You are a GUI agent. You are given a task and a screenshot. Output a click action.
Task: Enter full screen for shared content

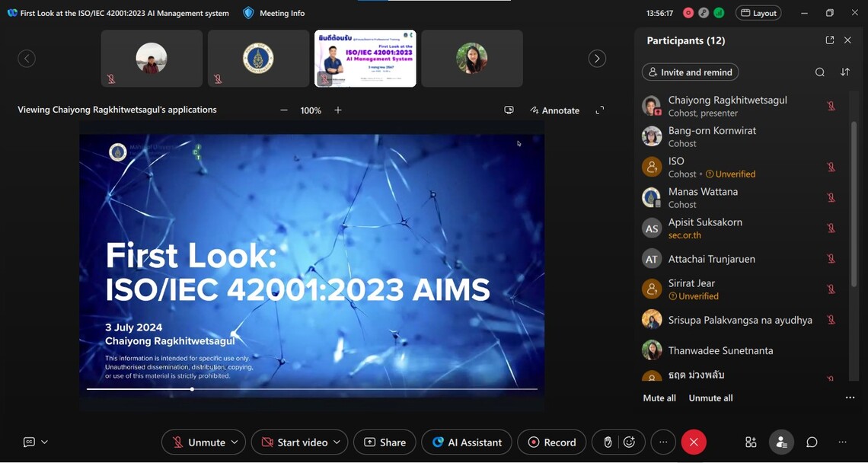coord(599,110)
